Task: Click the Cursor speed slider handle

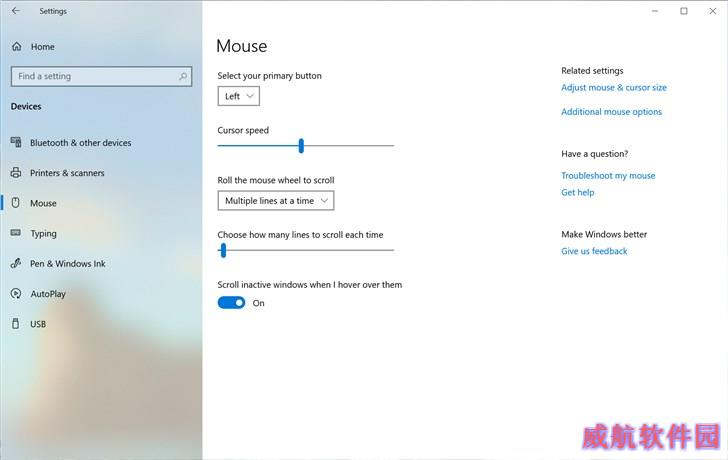Action: (x=301, y=146)
